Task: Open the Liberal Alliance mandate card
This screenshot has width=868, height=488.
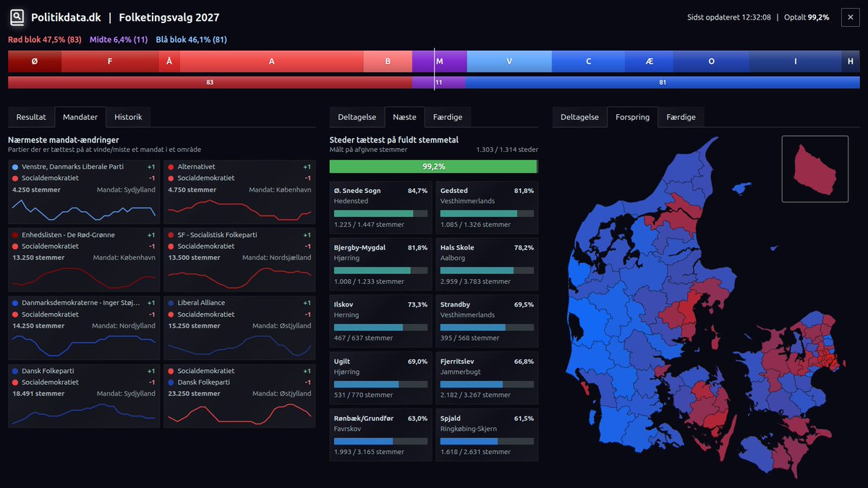Action: 239,328
